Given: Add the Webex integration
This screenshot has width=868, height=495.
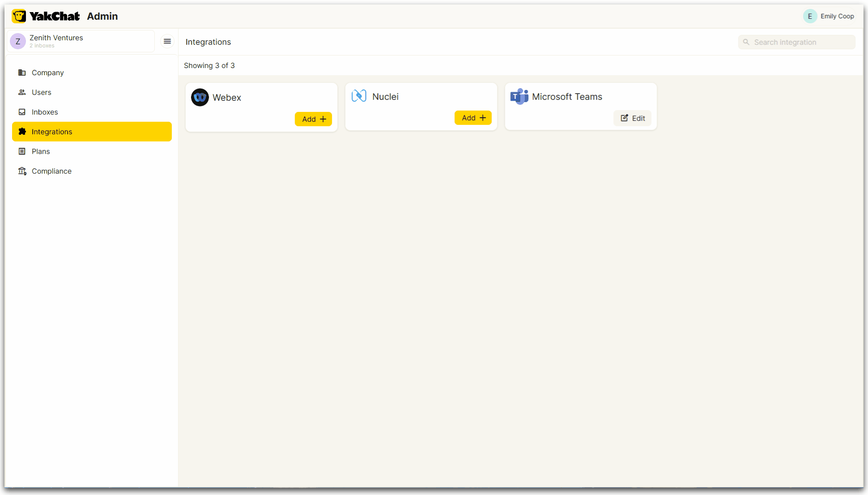Looking at the screenshot, I should (313, 119).
